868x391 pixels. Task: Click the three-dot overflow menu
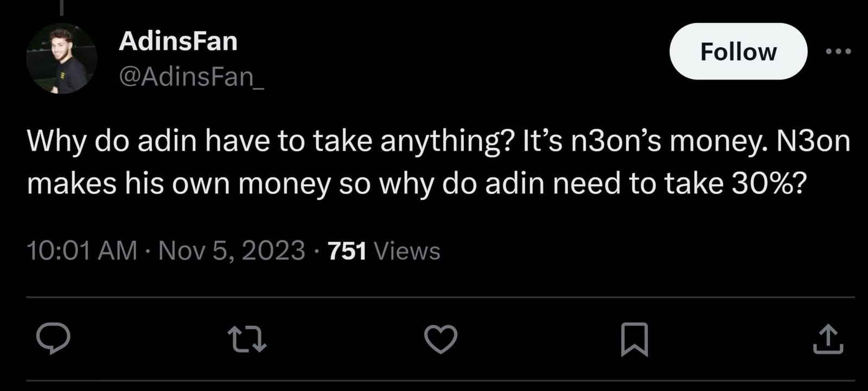tap(840, 51)
